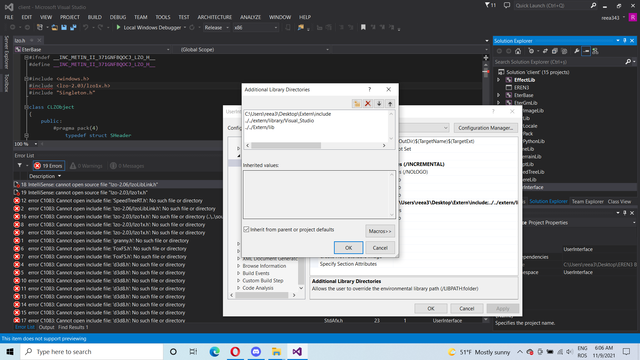
Task: Open the Solution Explorer Home icon
Action: click(x=518, y=51)
